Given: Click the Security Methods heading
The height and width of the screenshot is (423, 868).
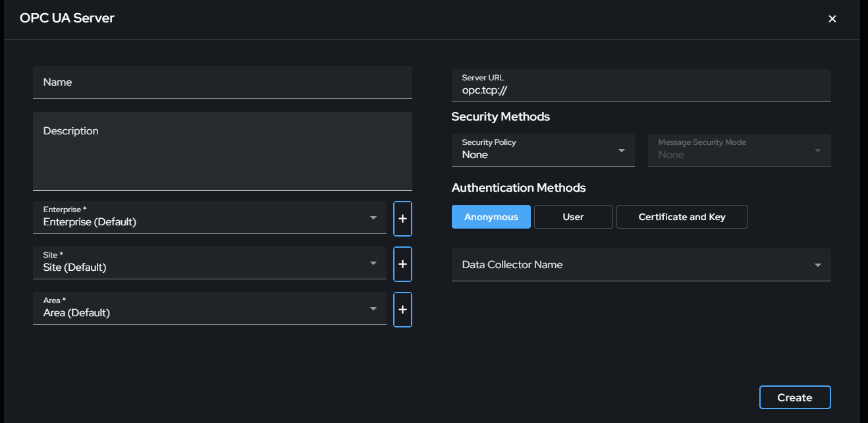Looking at the screenshot, I should [x=501, y=117].
